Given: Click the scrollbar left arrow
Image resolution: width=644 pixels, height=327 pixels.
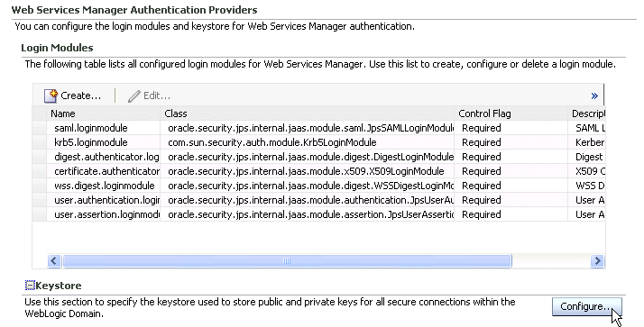Looking at the screenshot, I should click(54, 260).
